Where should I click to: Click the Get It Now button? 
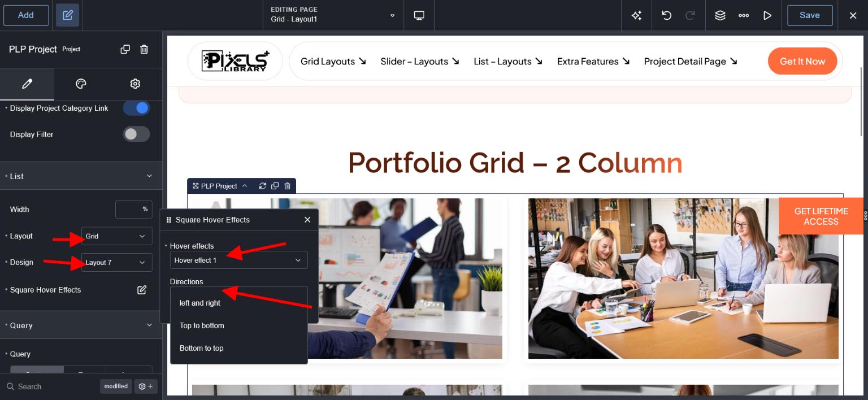[802, 61]
